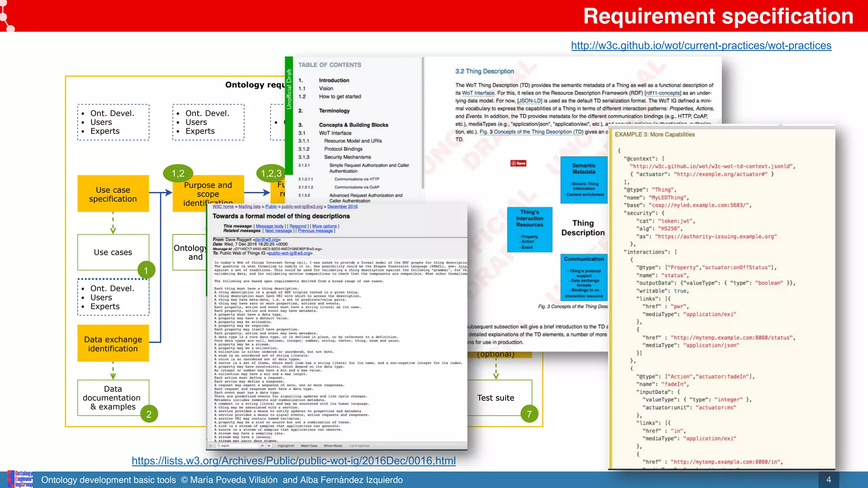Click the slide number 4
868x488 pixels.
(x=829, y=480)
